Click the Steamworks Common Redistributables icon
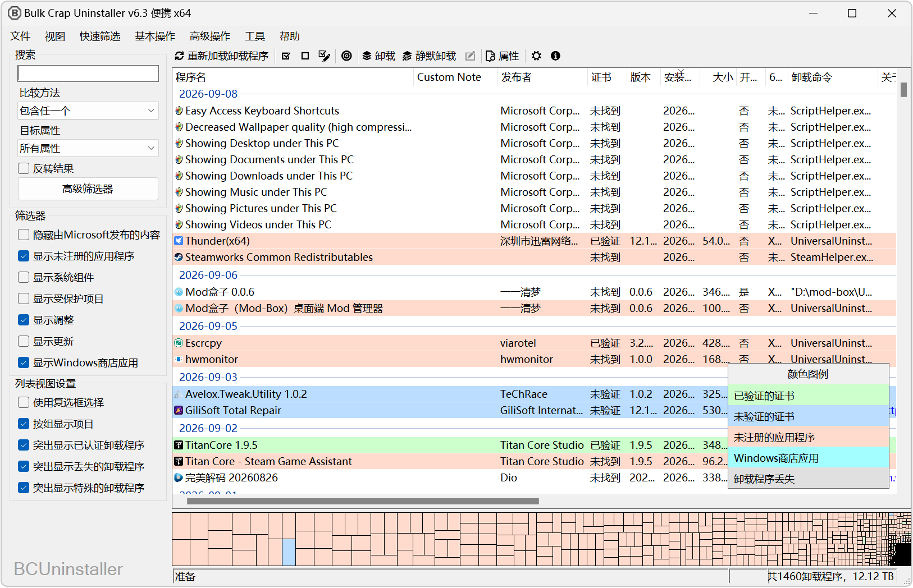This screenshot has width=913, height=588. 179,258
